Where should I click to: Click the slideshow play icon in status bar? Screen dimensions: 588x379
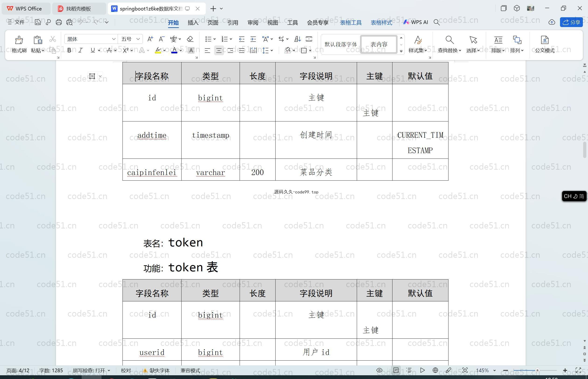(423, 370)
